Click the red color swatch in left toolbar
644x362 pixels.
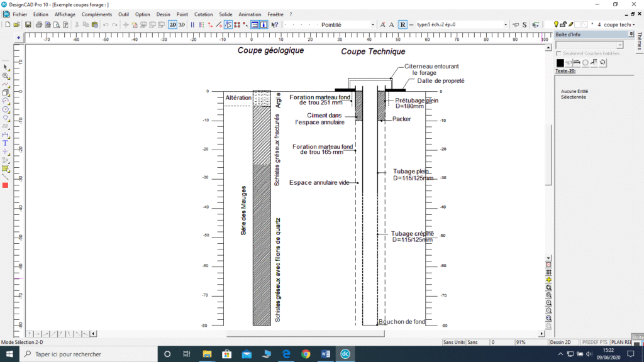(x=6, y=185)
